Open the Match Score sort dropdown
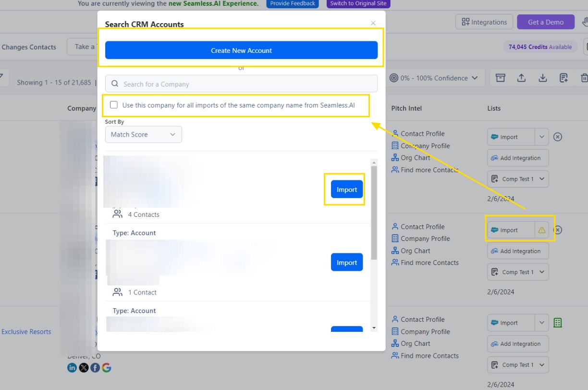This screenshot has height=390, width=588. 144,135
